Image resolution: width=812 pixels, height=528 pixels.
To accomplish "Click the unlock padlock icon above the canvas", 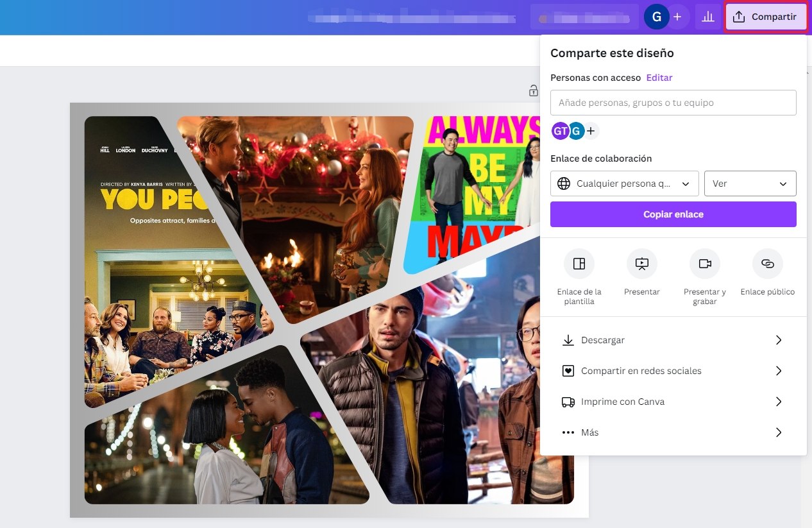I will 533,90.
